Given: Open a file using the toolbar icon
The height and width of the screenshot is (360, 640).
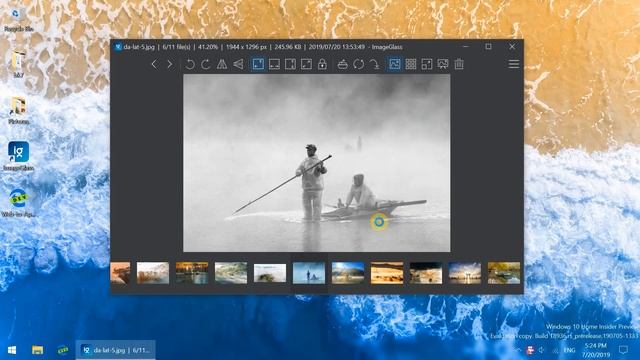Looking at the screenshot, I should click(342, 64).
